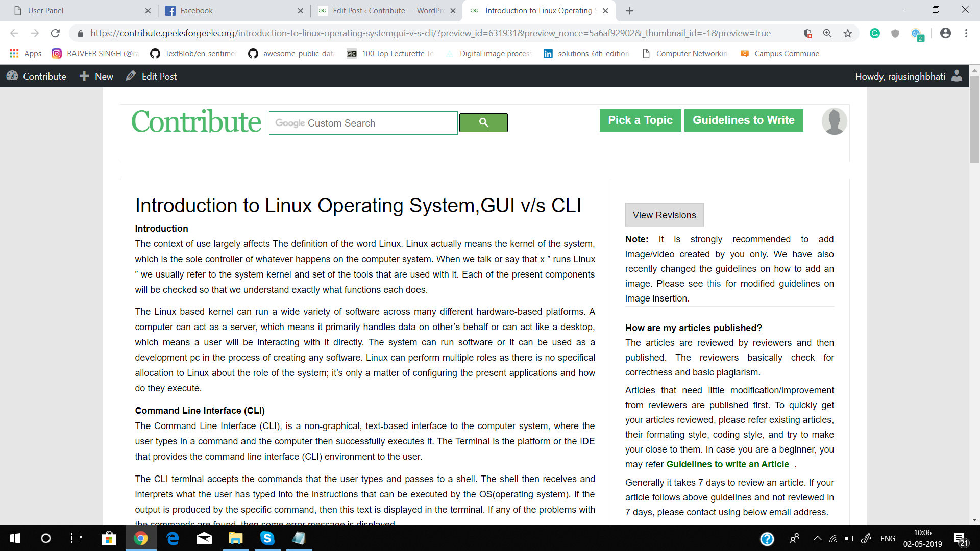The width and height of the screenshot is (980, 551).
Task: Open the Grammarly extension icon
Action: 875,33
